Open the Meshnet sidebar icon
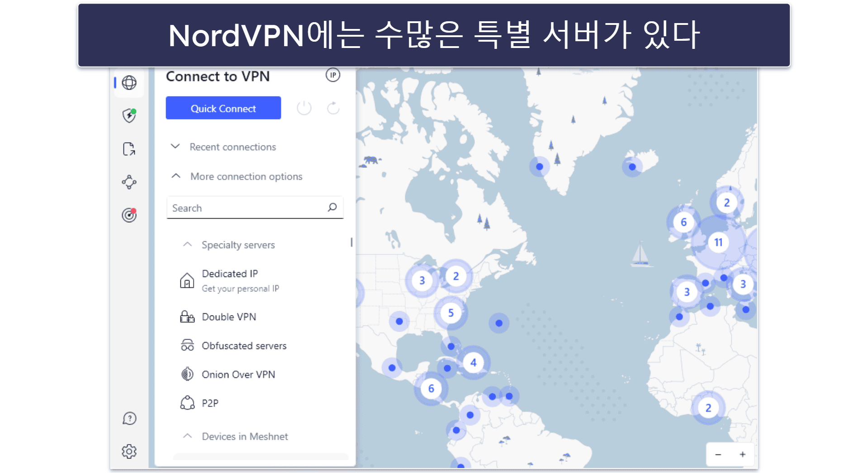 point(129,182)
